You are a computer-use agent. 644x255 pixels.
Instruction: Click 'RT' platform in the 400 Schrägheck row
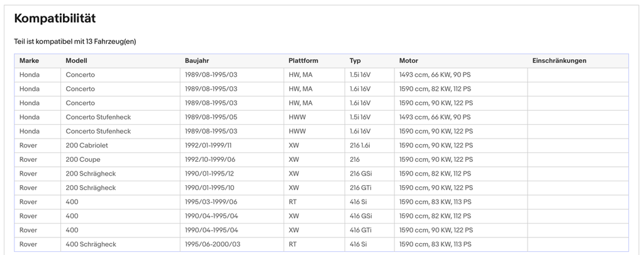pos(292,244)
